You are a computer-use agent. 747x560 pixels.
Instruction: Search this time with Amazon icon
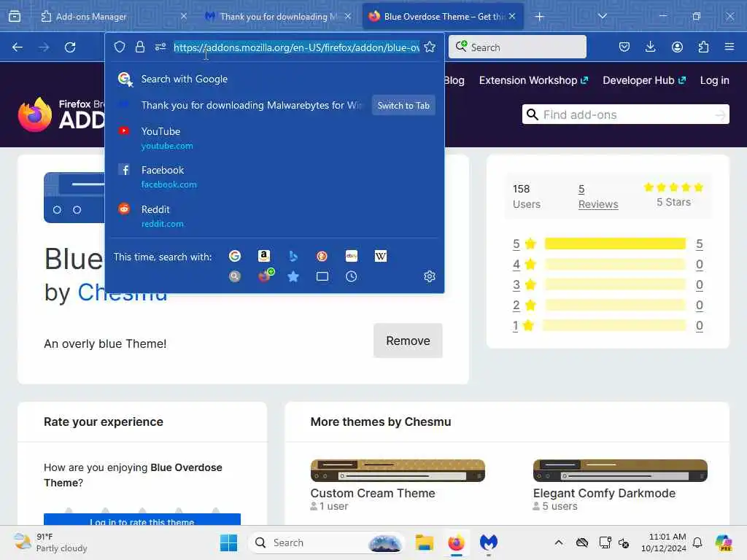[x=264, y=256]
